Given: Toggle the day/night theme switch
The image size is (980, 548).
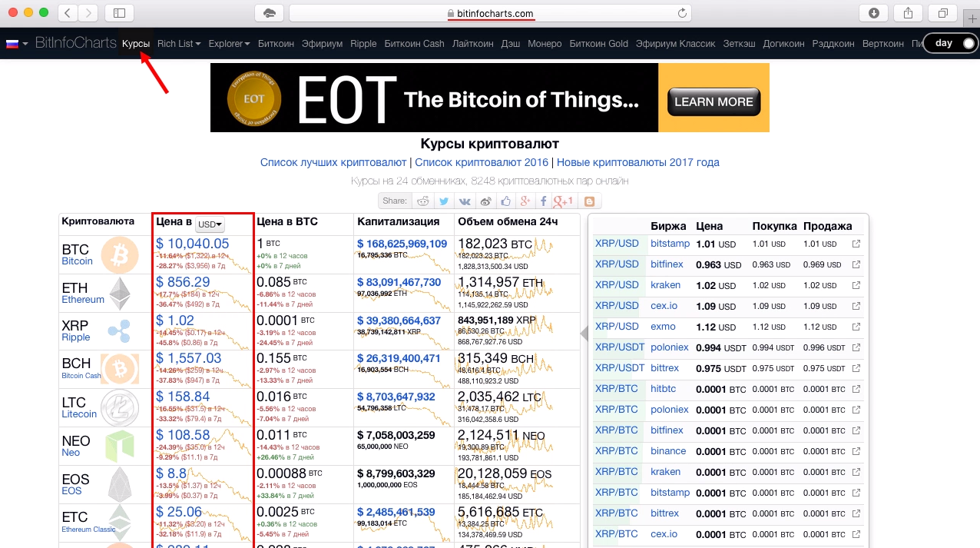Looking at the screenshot, I should coord(951,44).
